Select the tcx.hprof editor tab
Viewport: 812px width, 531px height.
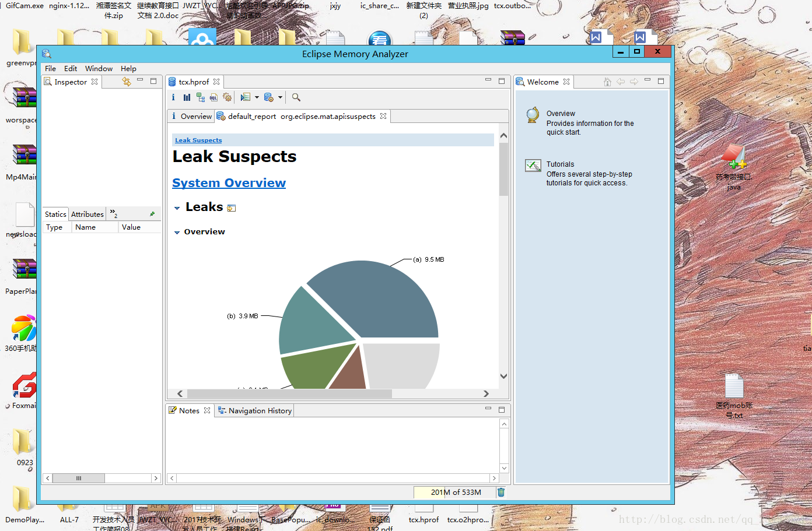[x=194, y=82]
